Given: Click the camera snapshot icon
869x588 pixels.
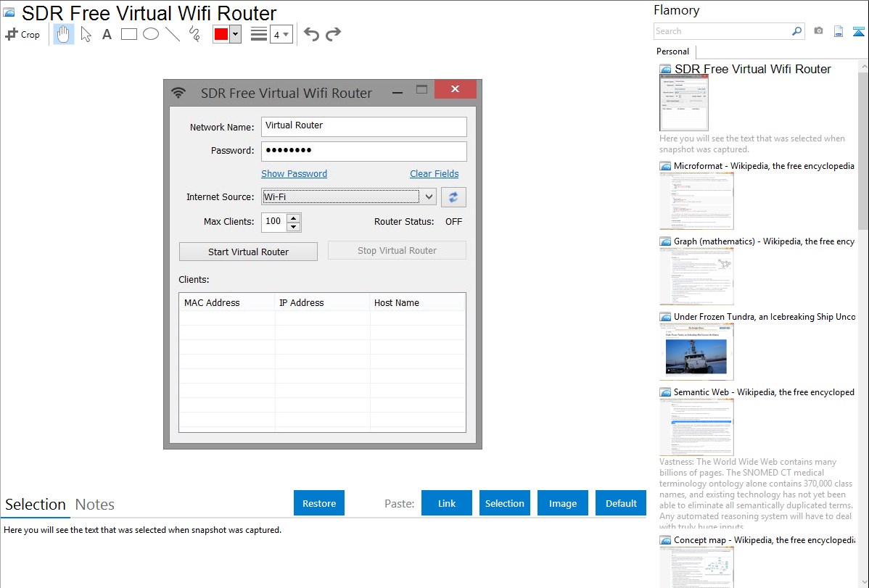Looking at the screenshot, I should point(818,31).
